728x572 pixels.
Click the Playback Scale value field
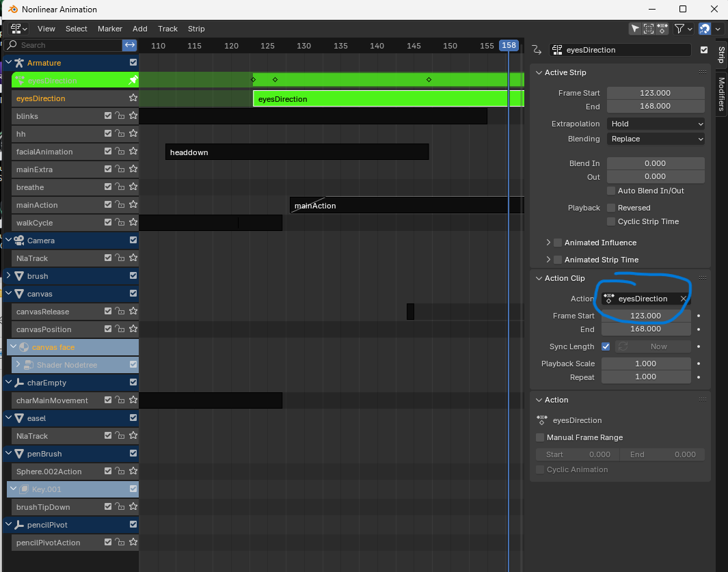click(646, 364)
